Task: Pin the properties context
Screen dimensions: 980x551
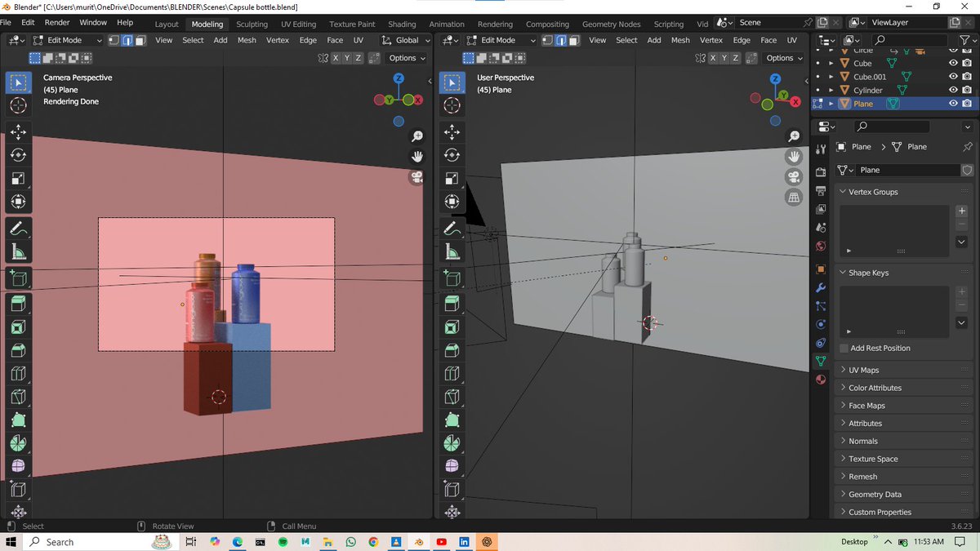Action: coord(968,147)
